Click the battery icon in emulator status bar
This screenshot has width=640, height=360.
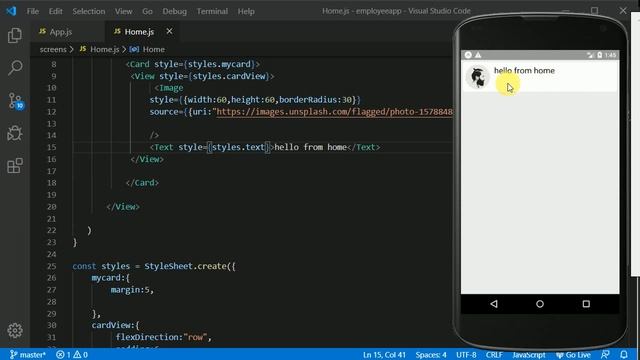point(599,55)
